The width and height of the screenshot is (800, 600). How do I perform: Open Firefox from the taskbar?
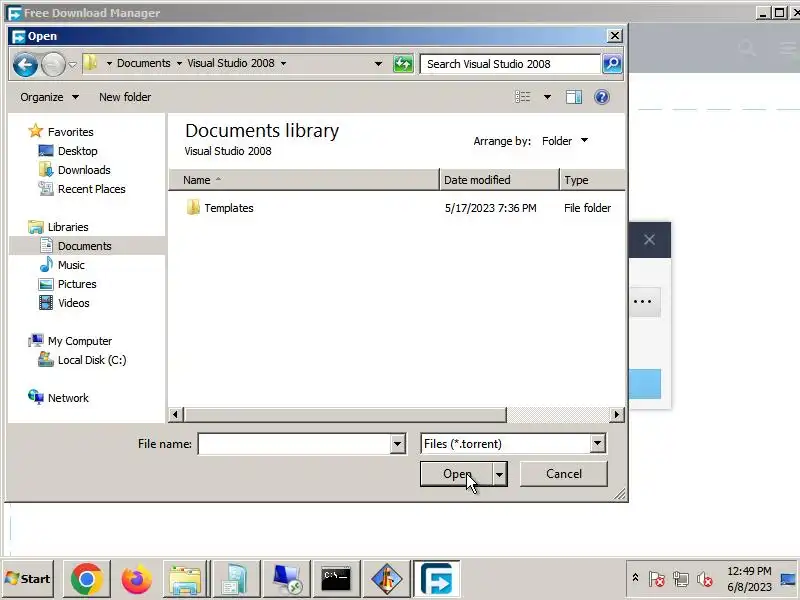(136, 579)
